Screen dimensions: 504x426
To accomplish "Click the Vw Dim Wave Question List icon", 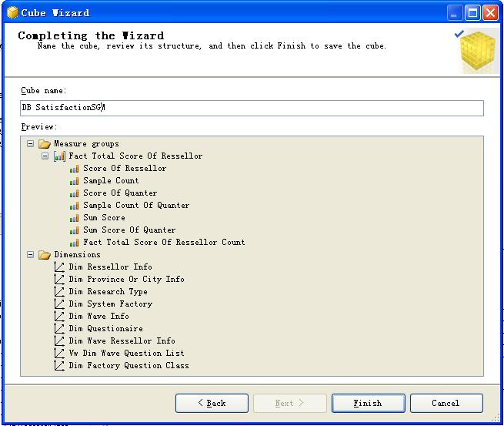I will pyautogui.click(x=59, y=354).
